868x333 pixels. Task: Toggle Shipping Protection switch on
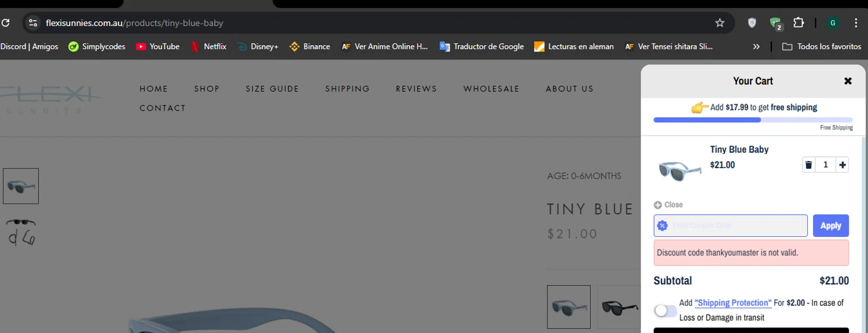[x=665, y=310]
